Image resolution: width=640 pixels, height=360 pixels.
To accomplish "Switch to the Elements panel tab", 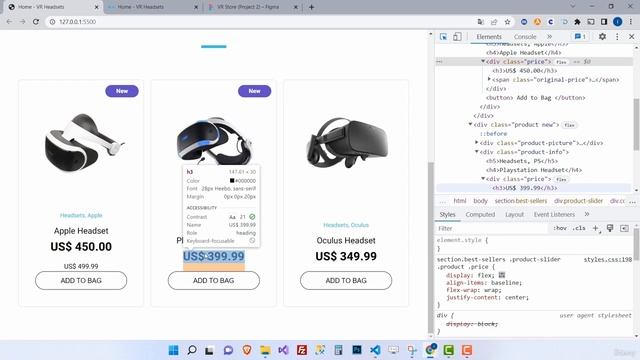I will [489, 37].
